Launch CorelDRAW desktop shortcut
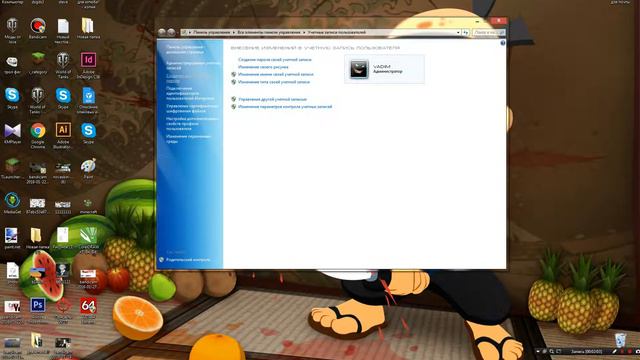The width and height of the screenshot is (640, 360). (x=88, y=240)
